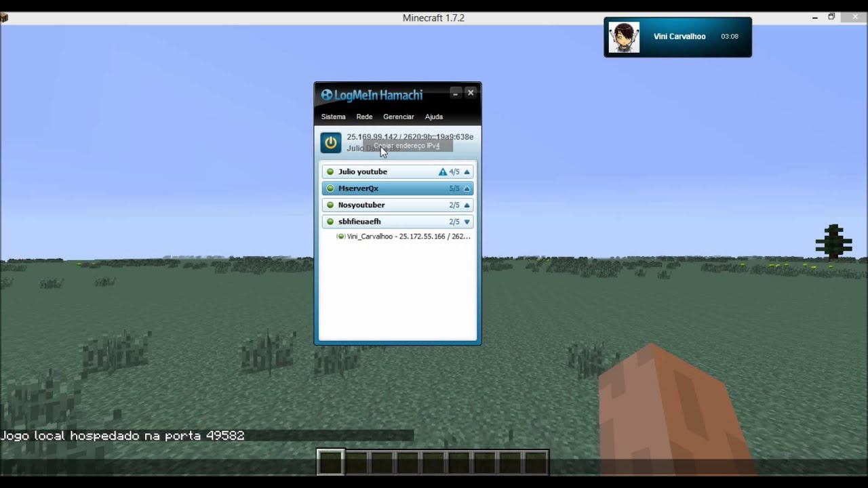Restore the Minecraft window size
868x488 pixels.
point(831,17)
